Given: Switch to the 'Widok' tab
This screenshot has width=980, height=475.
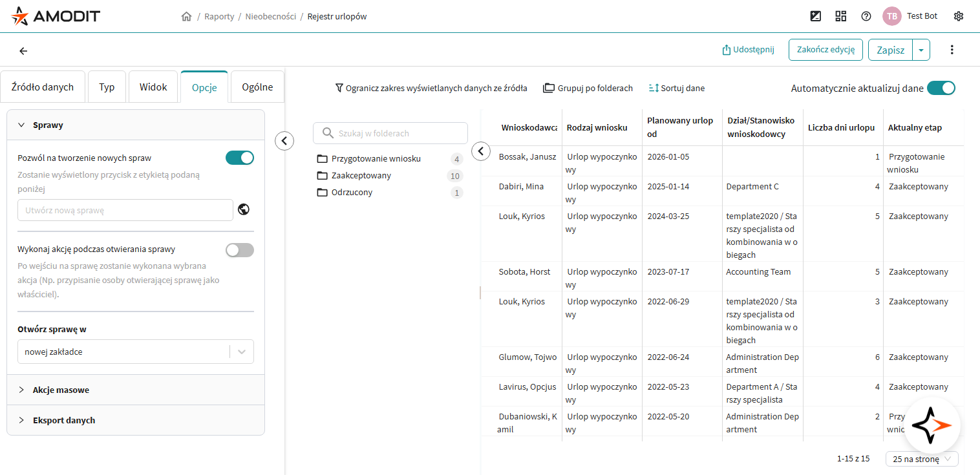Looking at the screenshot, I should point(153,87).
